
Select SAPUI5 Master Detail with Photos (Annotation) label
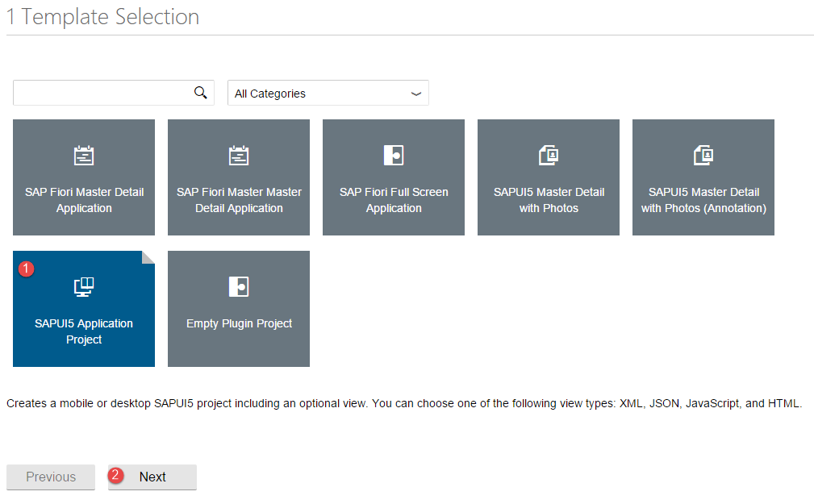[703, 200]
